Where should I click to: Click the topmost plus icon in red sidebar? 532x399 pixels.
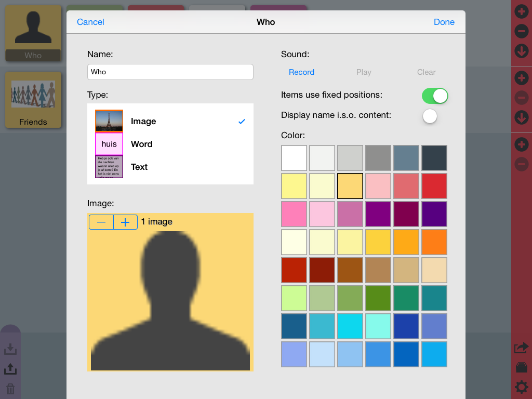522,11
